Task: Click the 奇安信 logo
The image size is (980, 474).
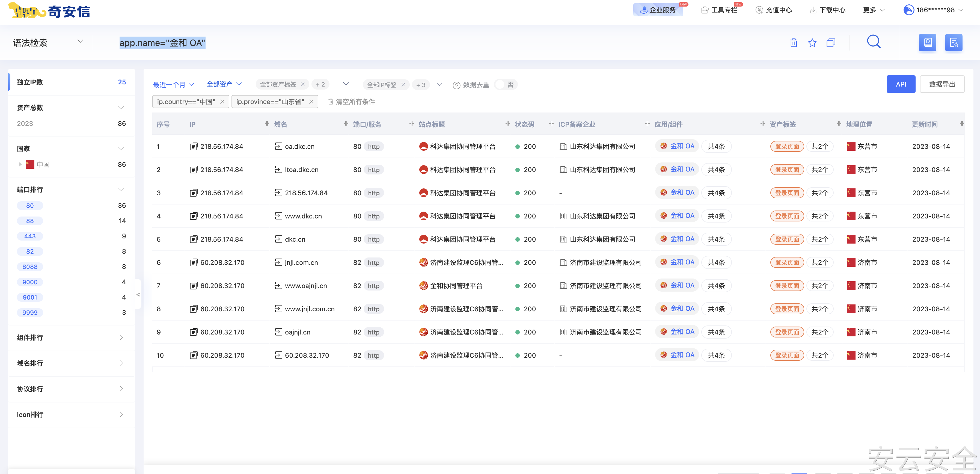Action: (49, 11)
